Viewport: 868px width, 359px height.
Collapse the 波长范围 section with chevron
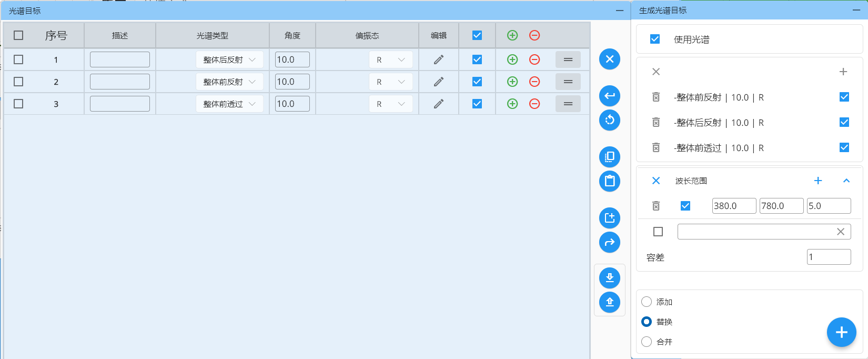(x=846, y=181)
